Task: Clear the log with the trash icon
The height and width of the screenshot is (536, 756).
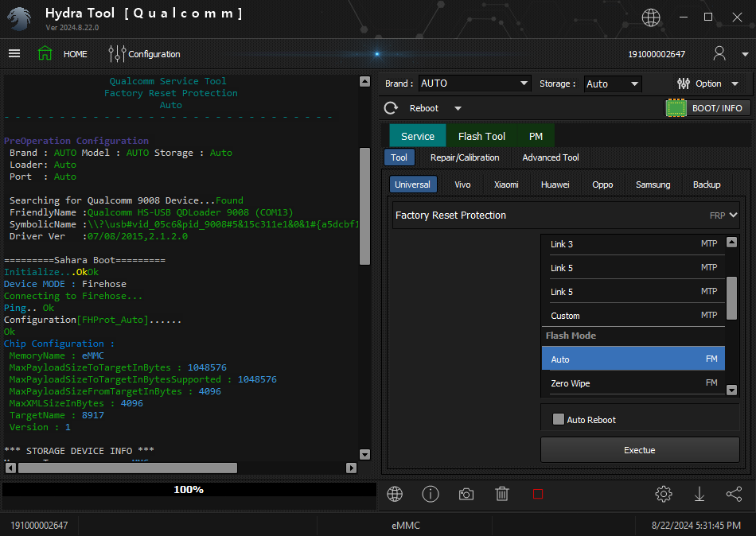Action: coord(502,494)
